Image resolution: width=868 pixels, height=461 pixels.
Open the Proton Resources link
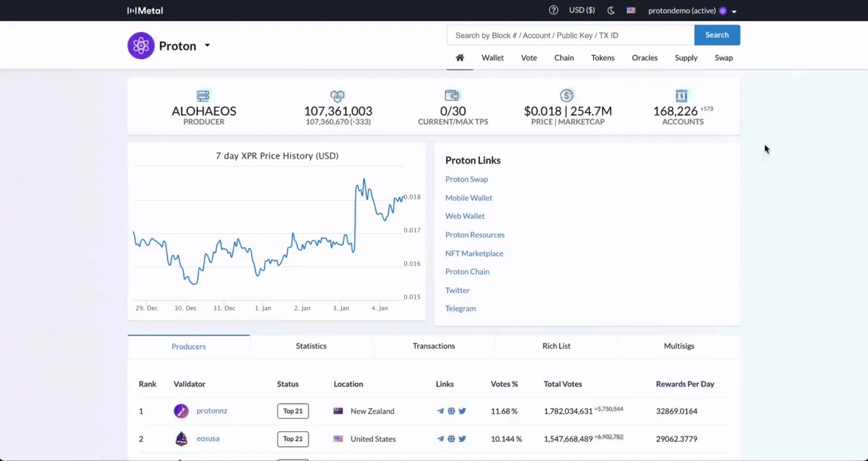pos(475,235)
